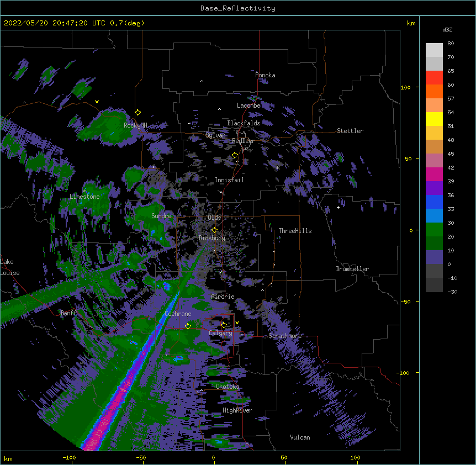This screenshot has height=465, width=476.
Task: Click the Stettler city label
Action: click(x=350, y=131)
